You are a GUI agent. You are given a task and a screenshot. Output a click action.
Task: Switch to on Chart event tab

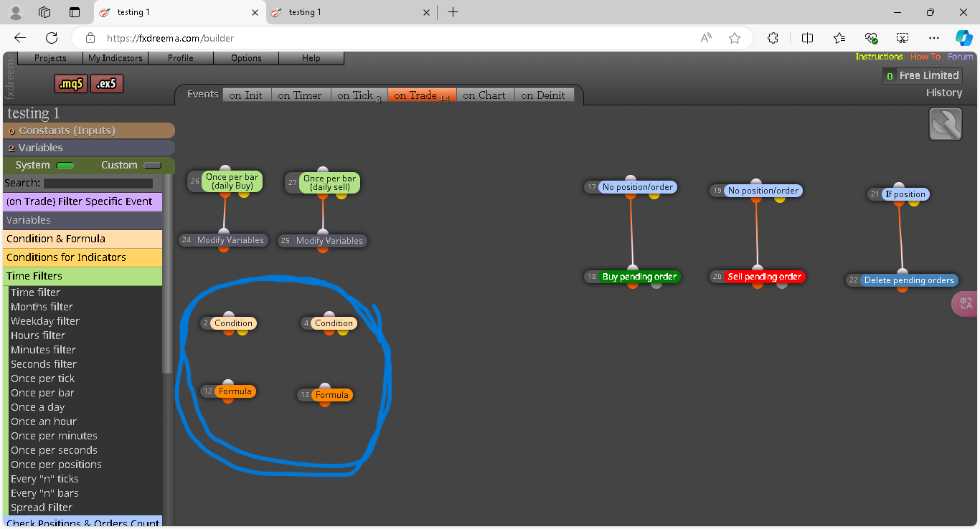click(x=484, y=95)
